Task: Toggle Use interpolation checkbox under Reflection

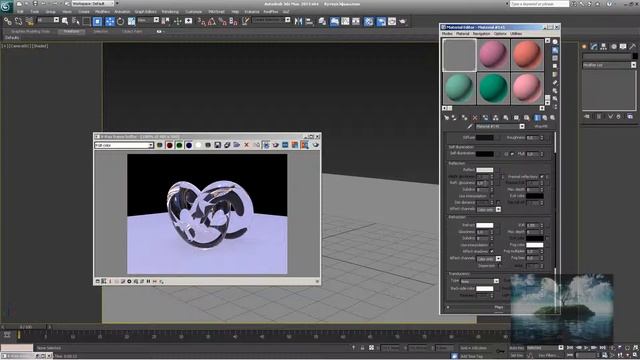Action: tap(492, 196)
